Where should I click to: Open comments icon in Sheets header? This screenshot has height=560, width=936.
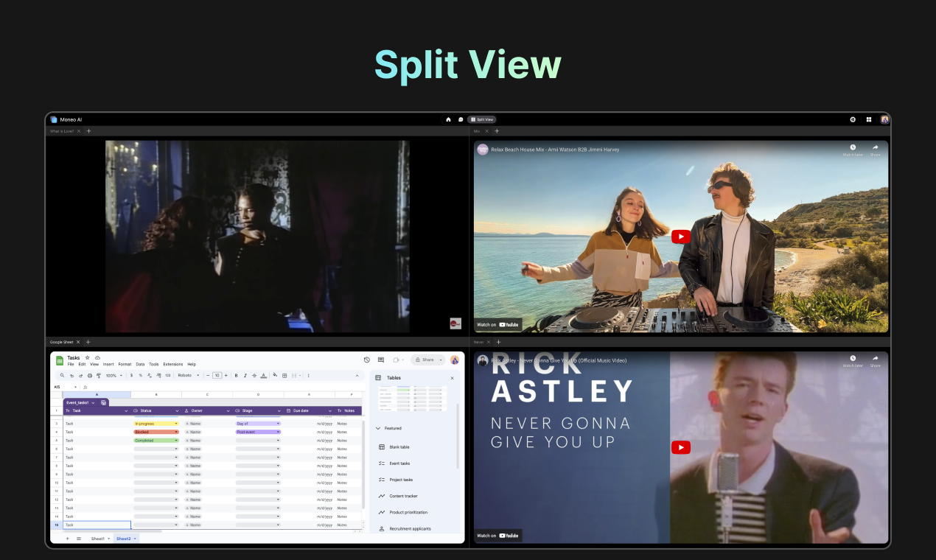[381, 360]
